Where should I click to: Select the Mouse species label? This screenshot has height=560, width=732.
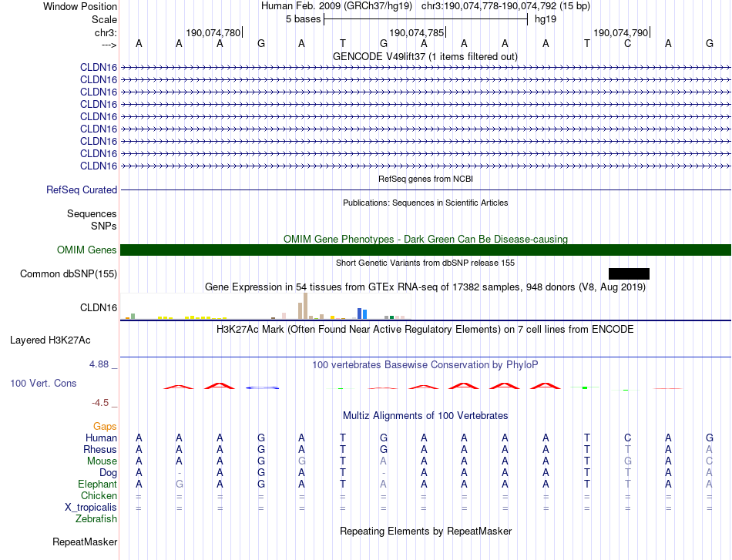click(102, 461)
